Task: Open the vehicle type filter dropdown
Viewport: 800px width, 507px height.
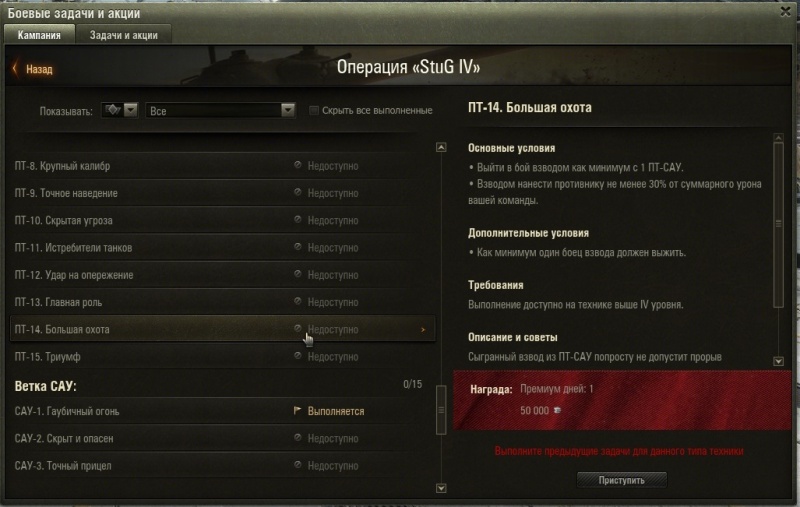Action: (120, 110)
